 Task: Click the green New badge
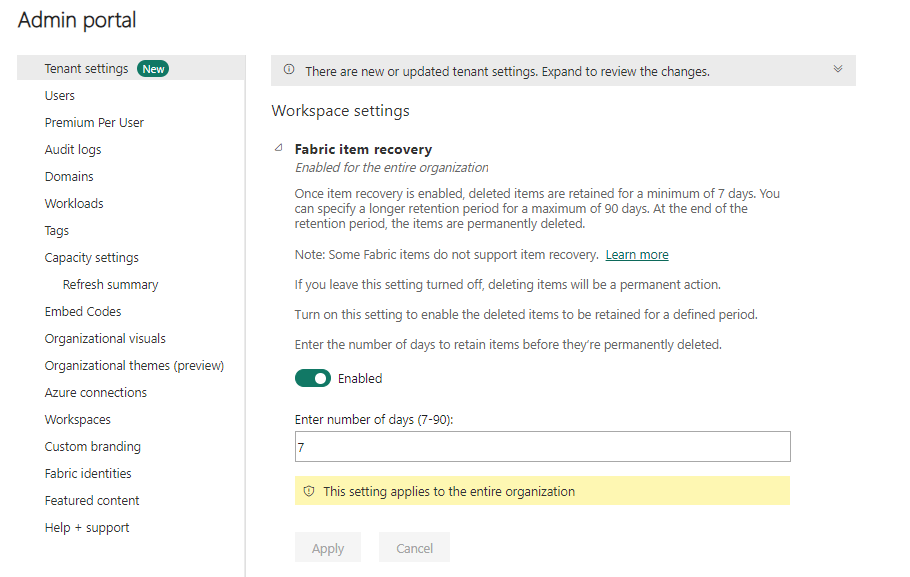pyautogui.click(x=153, y=69)
